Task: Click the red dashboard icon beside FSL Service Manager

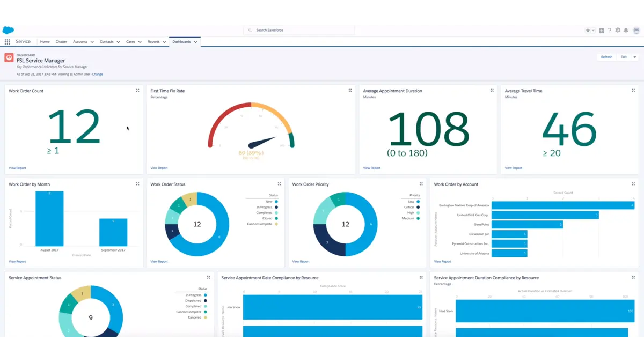Action: [9, 57]
